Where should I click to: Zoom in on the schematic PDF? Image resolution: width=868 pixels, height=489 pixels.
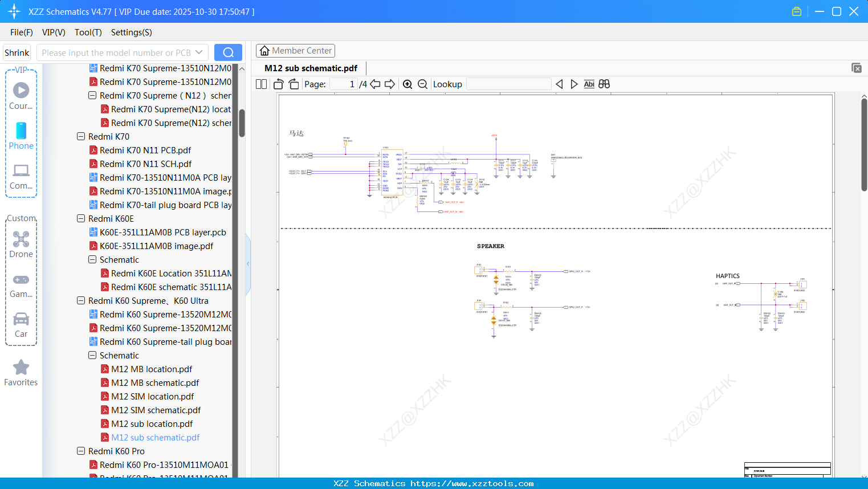coord(407,84)
